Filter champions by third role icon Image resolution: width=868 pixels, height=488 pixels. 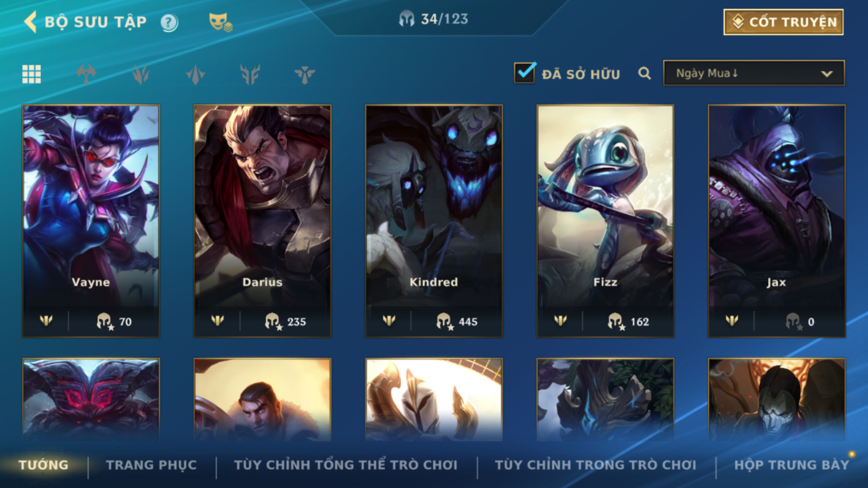pyautogui.click(x=195, y=74)
